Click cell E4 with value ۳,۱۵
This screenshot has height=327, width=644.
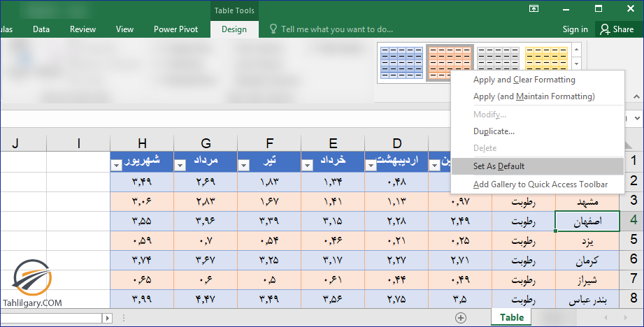(333, 221)
